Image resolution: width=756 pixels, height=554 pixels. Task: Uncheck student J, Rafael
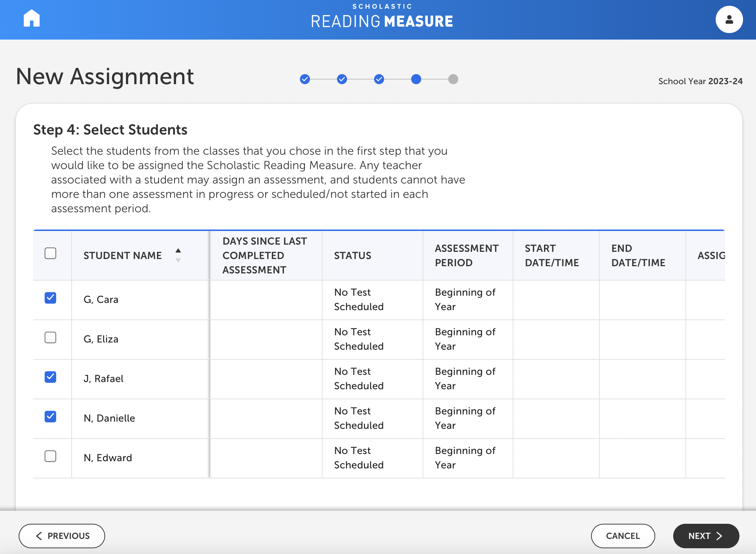[50, 377]
